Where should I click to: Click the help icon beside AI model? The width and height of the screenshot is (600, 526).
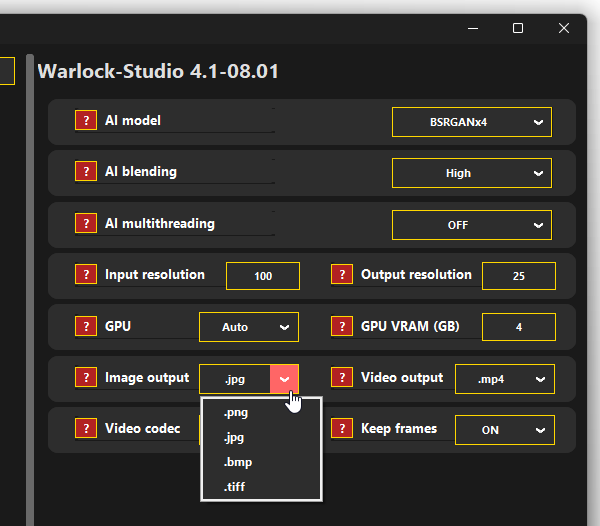point(86,121)
